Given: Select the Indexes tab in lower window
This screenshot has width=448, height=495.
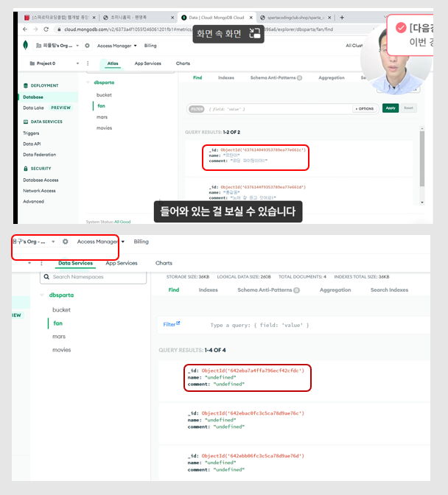Looking at the screenshot, I should 208,289.
